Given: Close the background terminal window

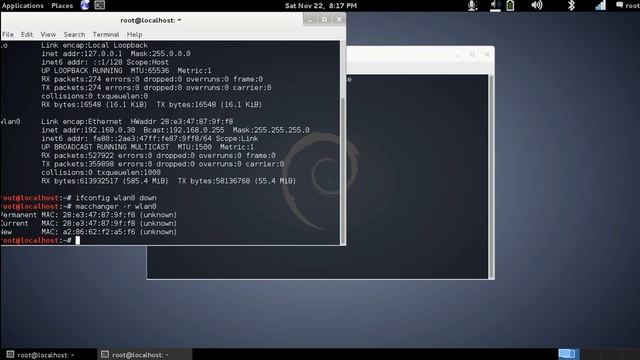Looking at the screenshot, I should [487, 54].
